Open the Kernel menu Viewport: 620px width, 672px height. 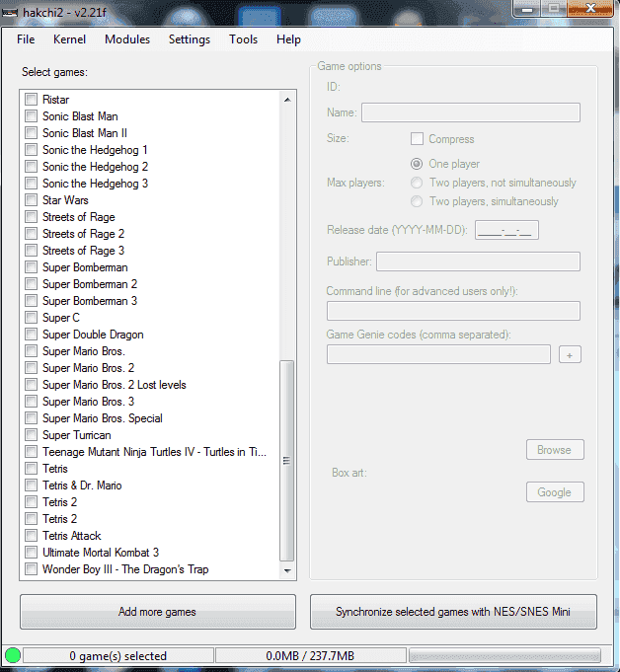[x=69, y=39]
